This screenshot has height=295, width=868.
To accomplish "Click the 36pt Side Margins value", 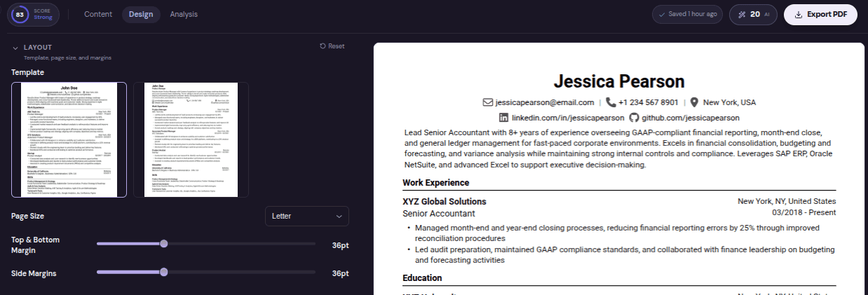I will [x=340, y=273].
